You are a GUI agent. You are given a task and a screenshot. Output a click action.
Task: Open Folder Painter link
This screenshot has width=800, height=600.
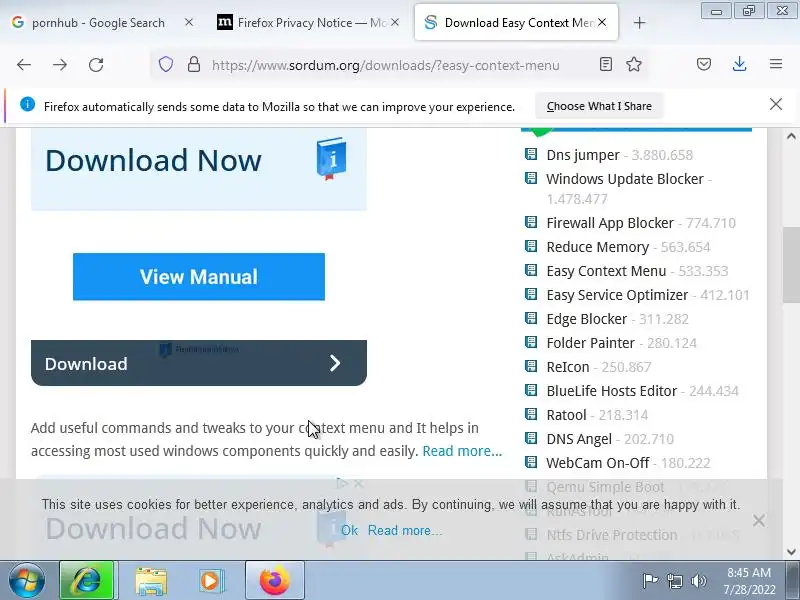[591, 343]
